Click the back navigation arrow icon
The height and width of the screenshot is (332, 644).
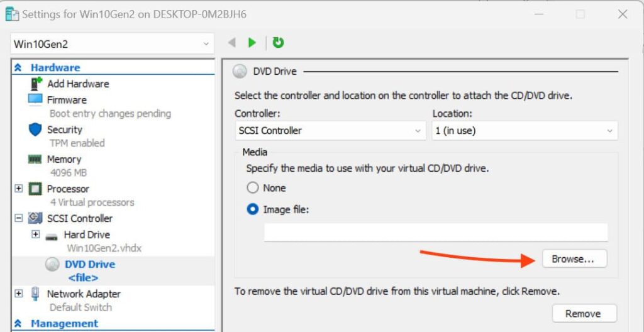click(x=231, y=43)
